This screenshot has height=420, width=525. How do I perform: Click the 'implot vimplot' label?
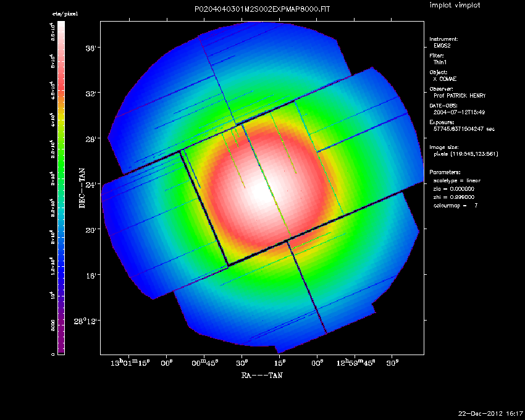coord(454,5)
